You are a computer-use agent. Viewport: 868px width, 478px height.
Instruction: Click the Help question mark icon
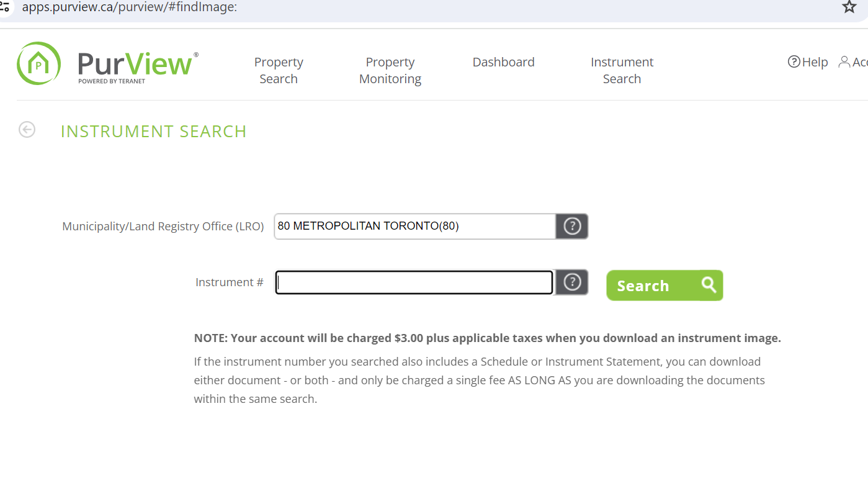(794, 61)
